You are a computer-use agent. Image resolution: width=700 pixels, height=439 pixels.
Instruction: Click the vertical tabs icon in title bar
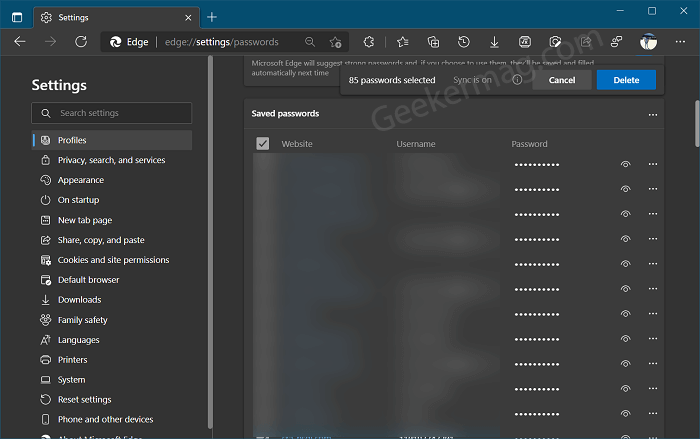coord(17,17)
